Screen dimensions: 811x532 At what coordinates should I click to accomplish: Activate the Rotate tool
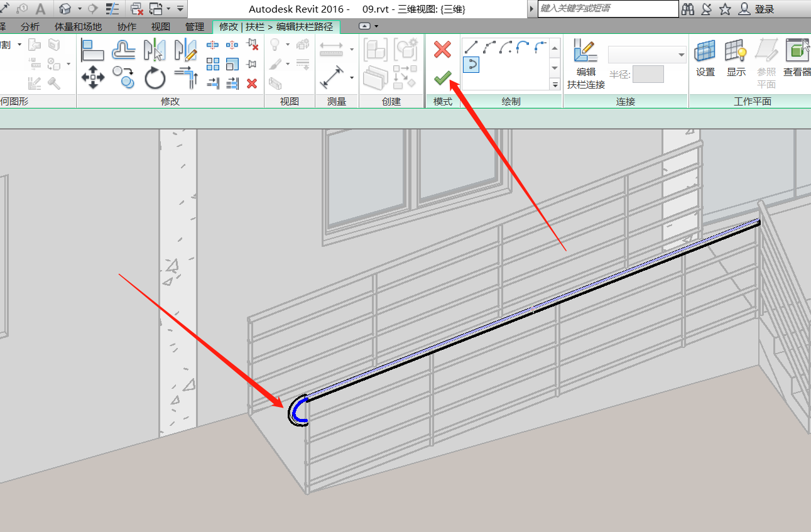coord(155,78)
